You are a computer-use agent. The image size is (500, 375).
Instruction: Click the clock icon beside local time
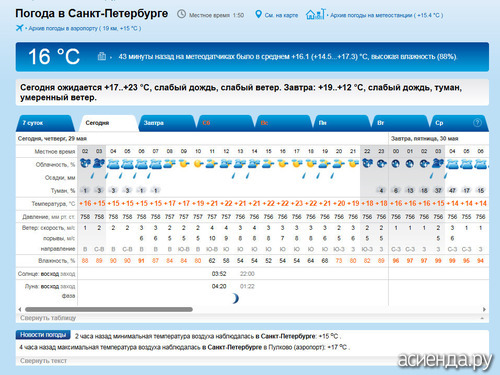pyautogui.click(x=181, y=14)
